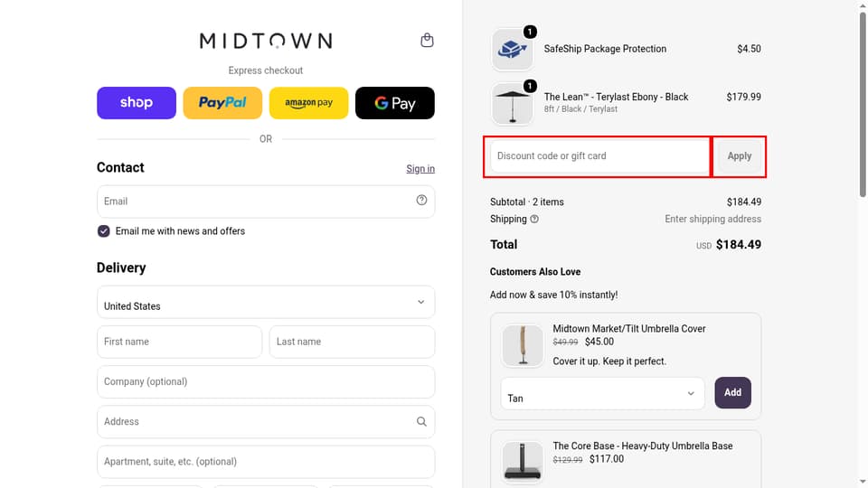Focus the Last name field
Image resolution: width=868 pixels, height=488 pixels.
352,342
